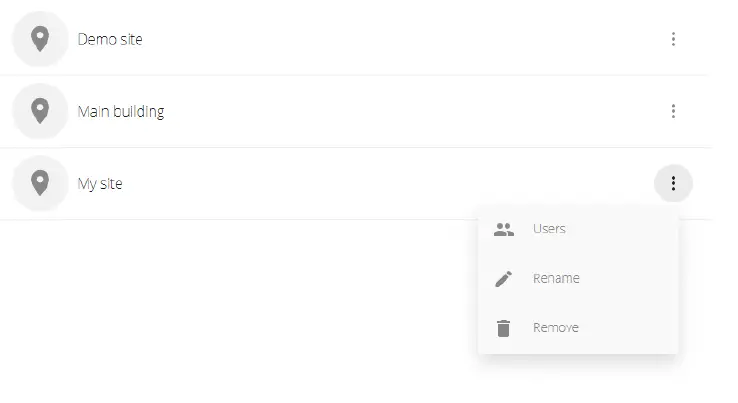
Task: Select the My site row's empty middle area
Action: pos(400,183)
